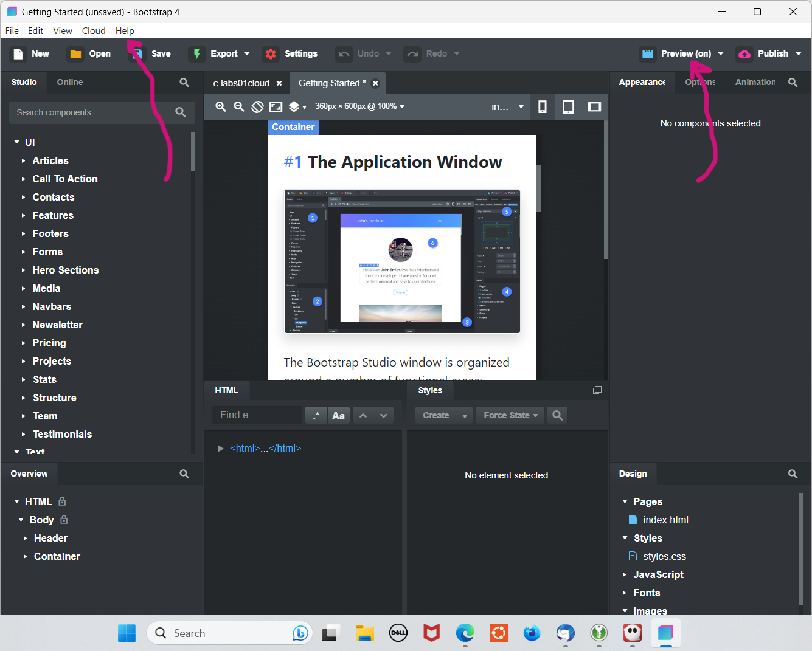Click search icon in Design panel header
Screen dimensions: 812x651
pyautogui.click(x=793, y=474)
